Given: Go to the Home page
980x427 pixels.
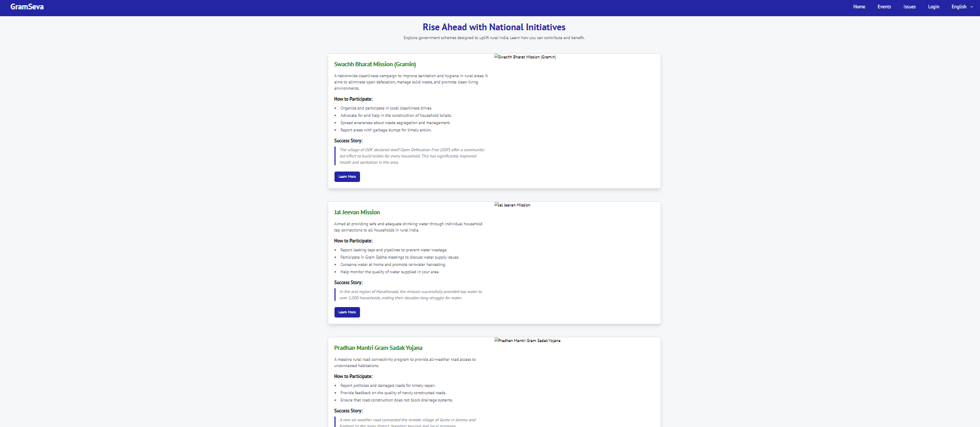Looking at the screenshot, I should pos(859,7).
